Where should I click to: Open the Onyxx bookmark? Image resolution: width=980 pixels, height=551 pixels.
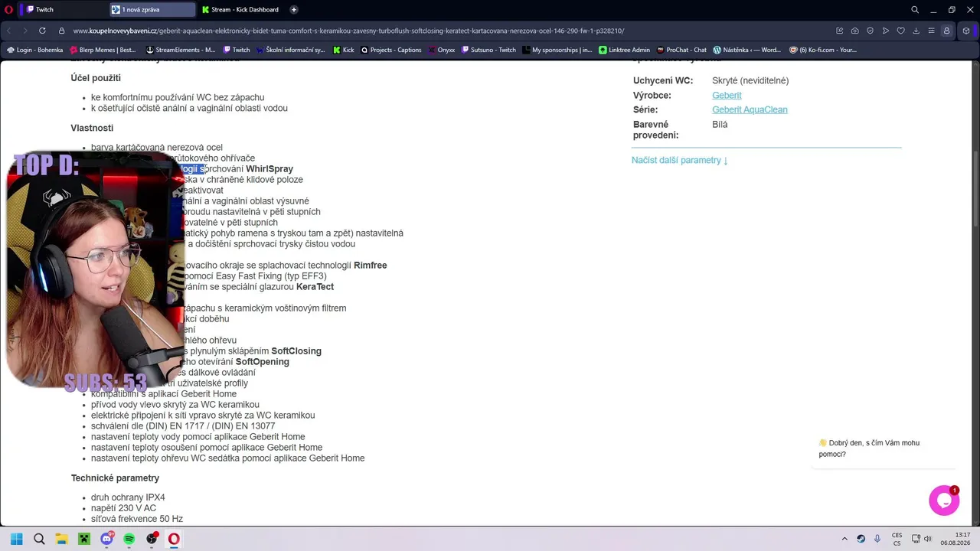click(442, 50)
